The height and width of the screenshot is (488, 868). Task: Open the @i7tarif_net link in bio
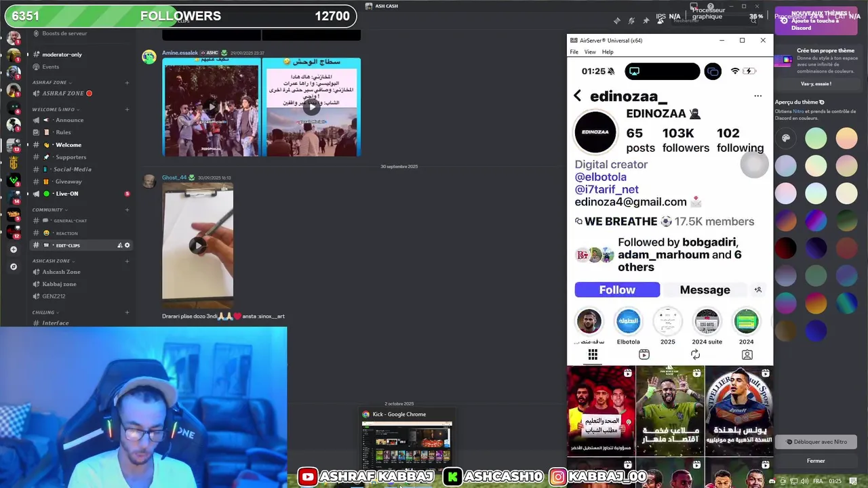tap(607, 190)
